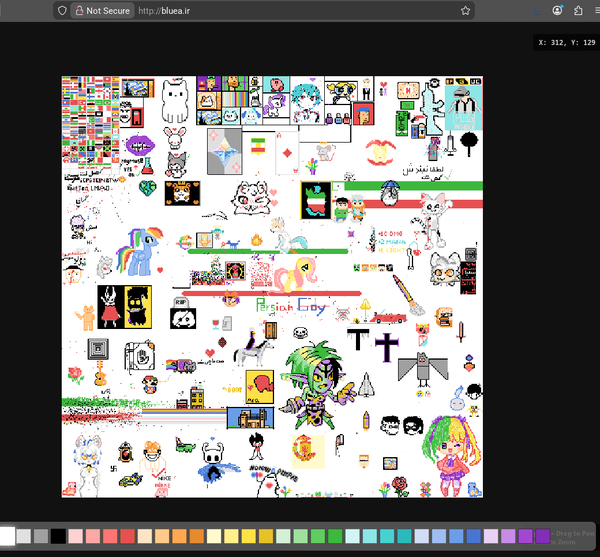Viewport: 600px width, 557px height.
Task: Click the Manchester United crest art
Action: click(x=305, y=449)
